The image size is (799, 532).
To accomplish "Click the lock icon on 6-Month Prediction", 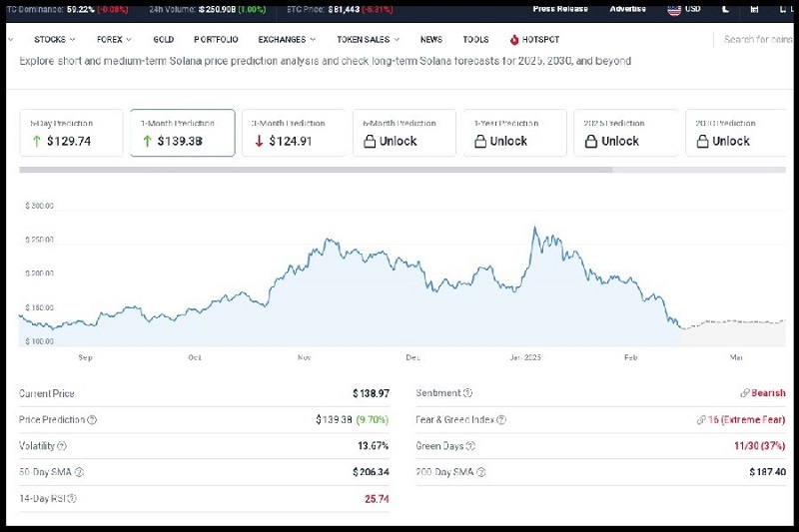I will point(370,141).
